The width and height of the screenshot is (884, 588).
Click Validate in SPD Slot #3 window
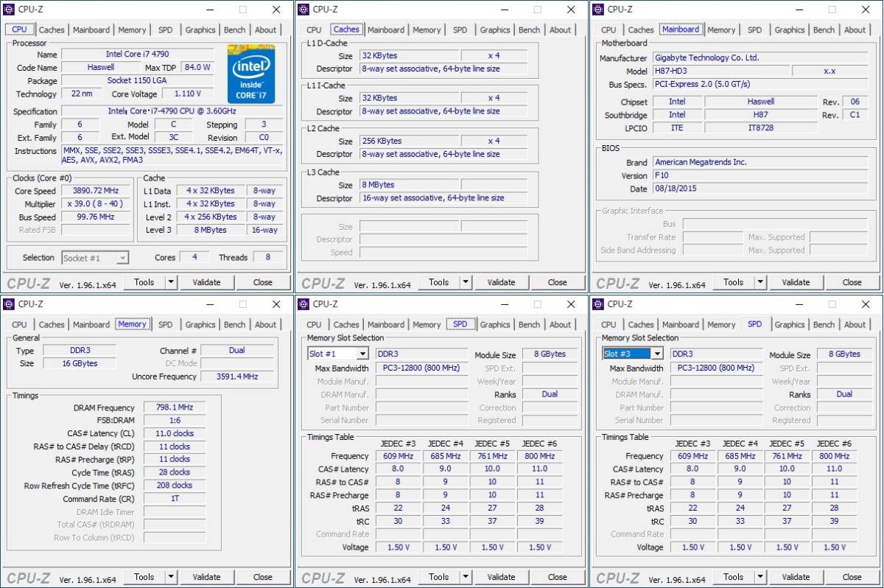[796, 577]
